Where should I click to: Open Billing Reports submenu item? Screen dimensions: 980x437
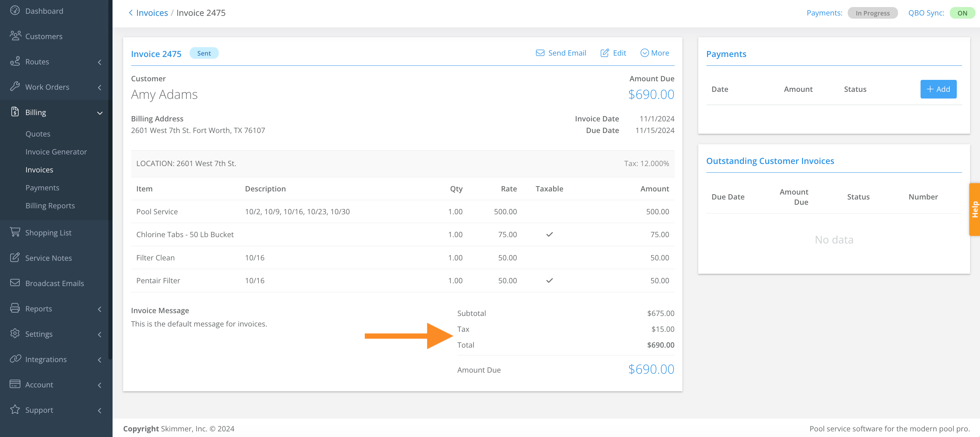tap(50, 205)
